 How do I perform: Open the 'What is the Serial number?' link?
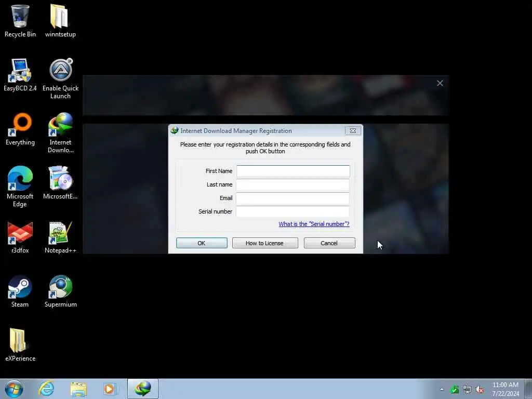[x=314, y=224]
